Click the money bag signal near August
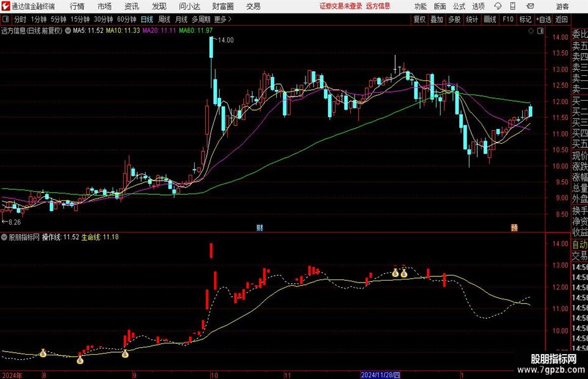 [43, 353]
